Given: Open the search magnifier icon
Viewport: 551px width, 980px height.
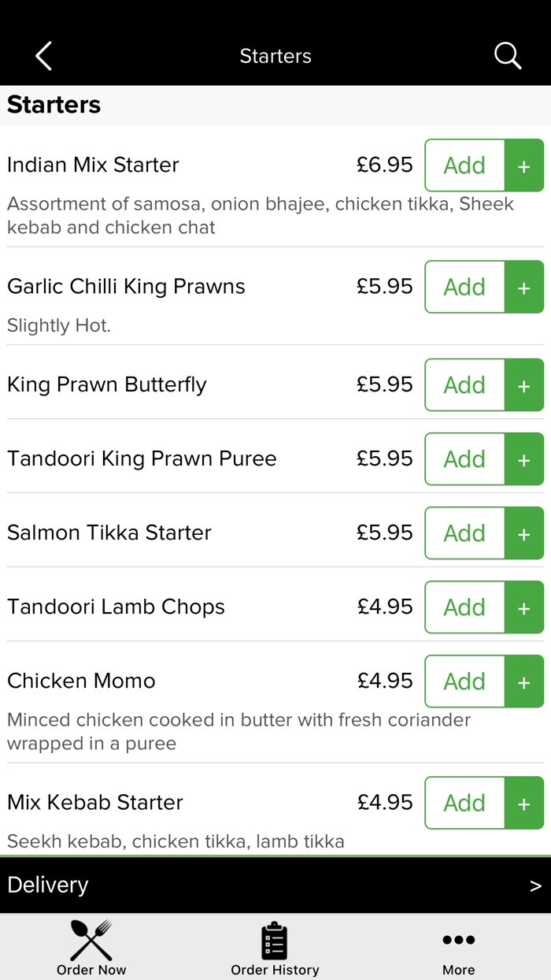Looking at the screenshot, I should point(507,56).
